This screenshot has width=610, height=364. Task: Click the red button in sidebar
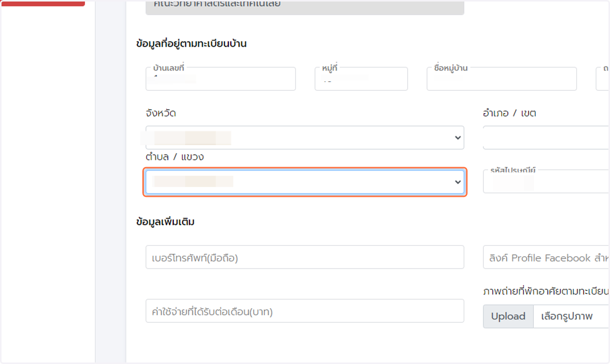44,3
